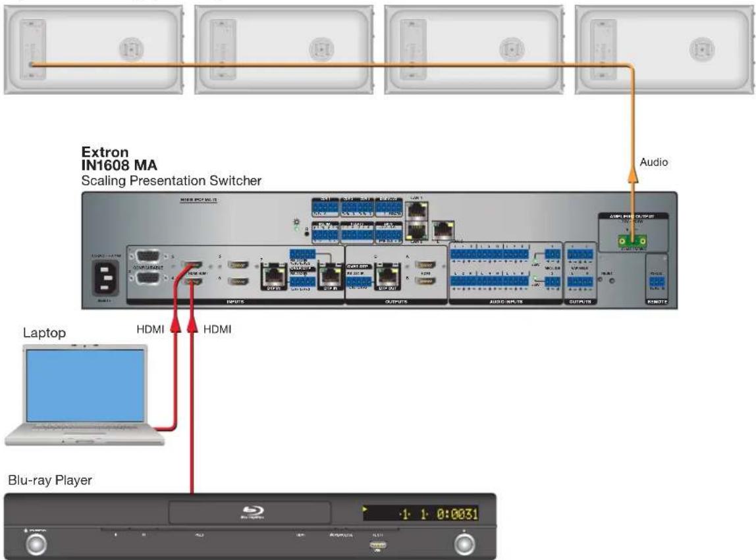Click the ceiling speaker above the Audio label
756x560 pixels.
(664, 49)
